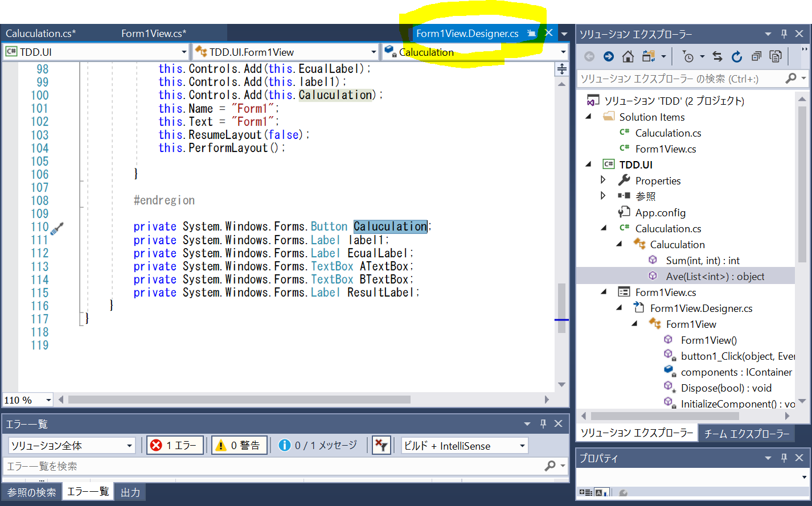This screenshot has height=506, width=812.
Task: Collapse all nodes using the collapse-all icon
Action: (x=756, y=56)
